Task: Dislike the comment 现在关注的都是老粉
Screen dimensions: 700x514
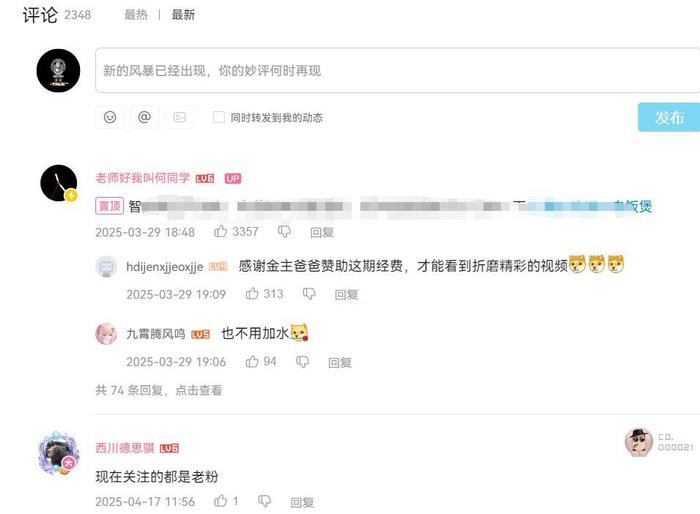Action: [x=264, y=501]
